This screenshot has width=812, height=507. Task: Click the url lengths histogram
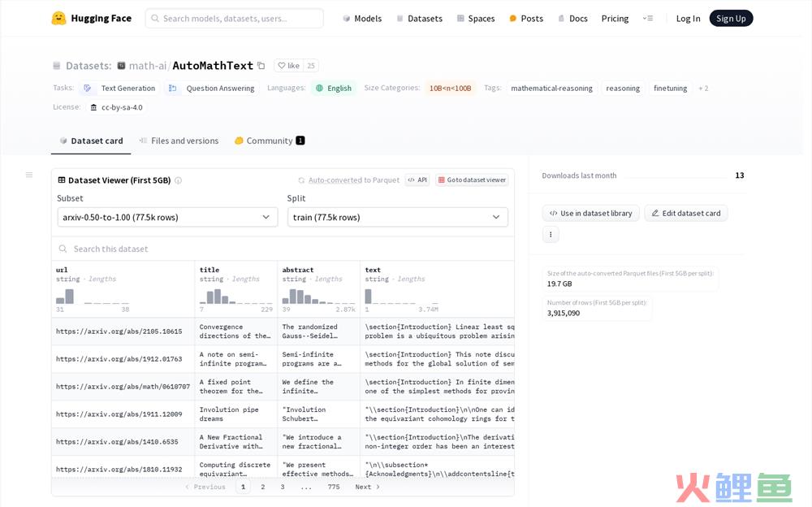click(x=93, y=296)
